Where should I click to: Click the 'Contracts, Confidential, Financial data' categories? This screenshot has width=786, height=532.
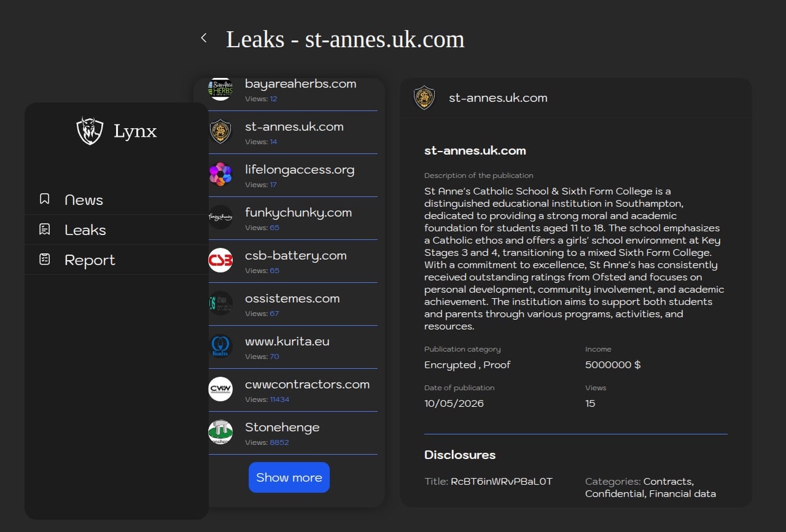tap(650, 487)
